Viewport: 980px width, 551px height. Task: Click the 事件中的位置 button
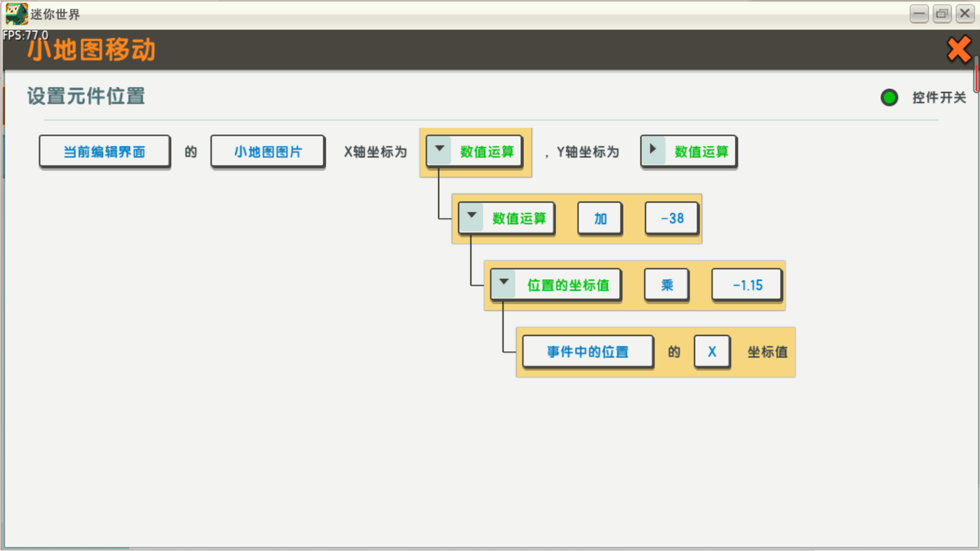588,352
